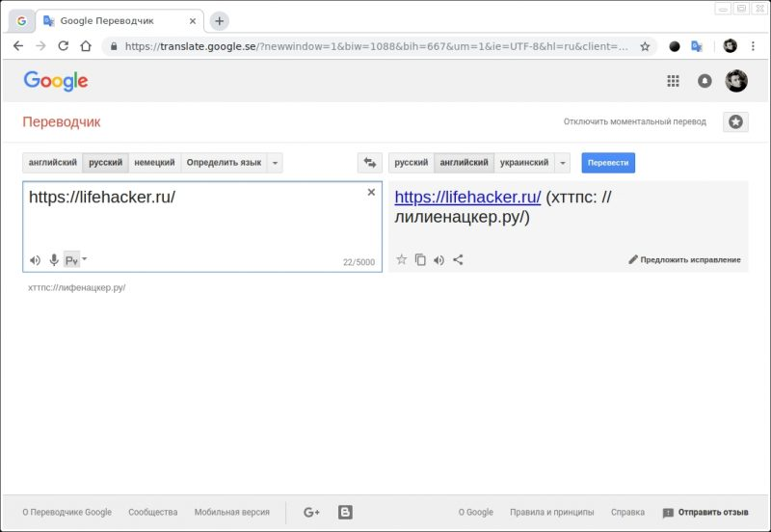
Task: Save translation with star icon
Action: pos(402,259)
